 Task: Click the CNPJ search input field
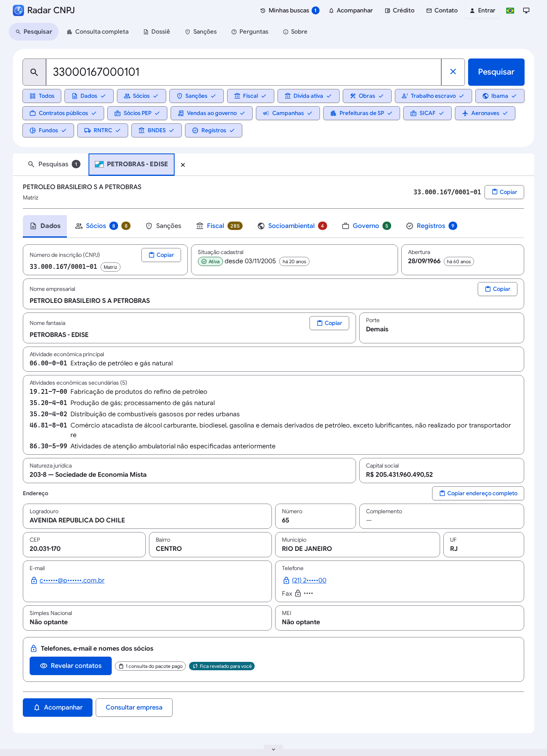pos(243,72)
